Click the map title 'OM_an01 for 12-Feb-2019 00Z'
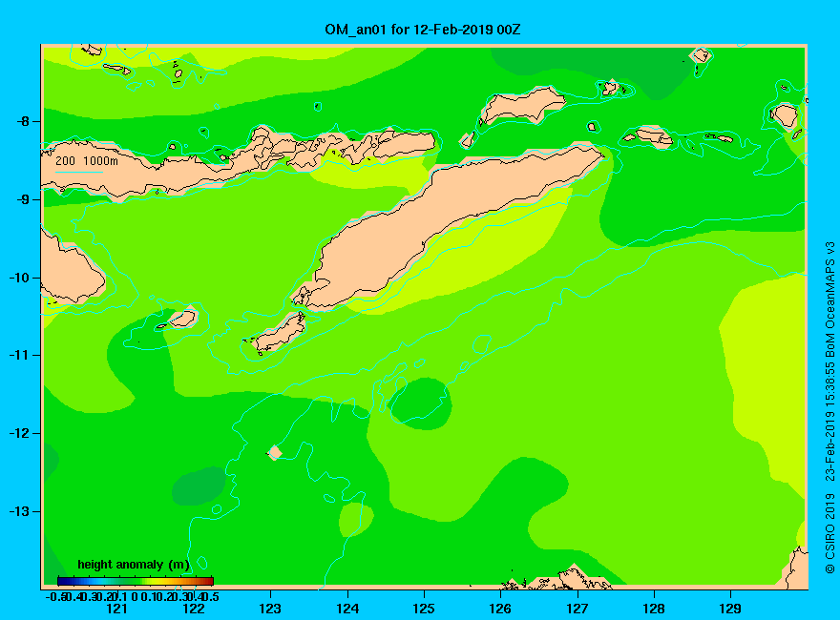Image resolution: width=840 pixels, height=620 pixels. pos(422,30)
